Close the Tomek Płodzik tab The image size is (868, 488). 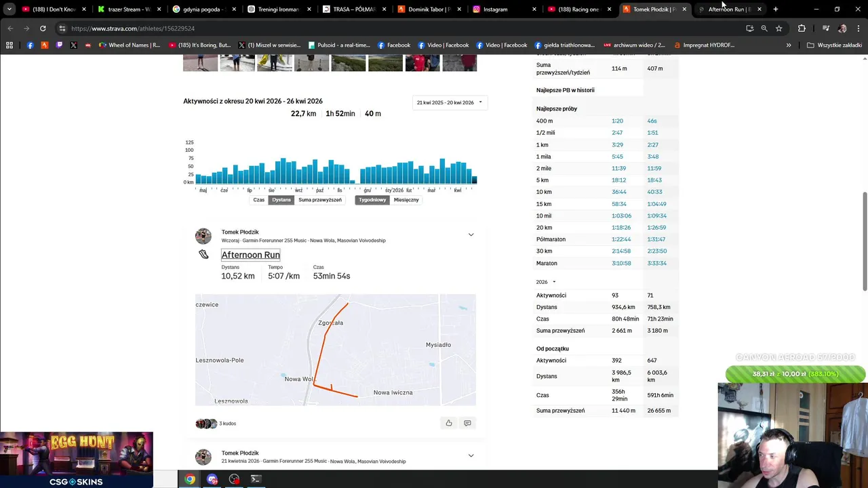(x=684, y=9)
